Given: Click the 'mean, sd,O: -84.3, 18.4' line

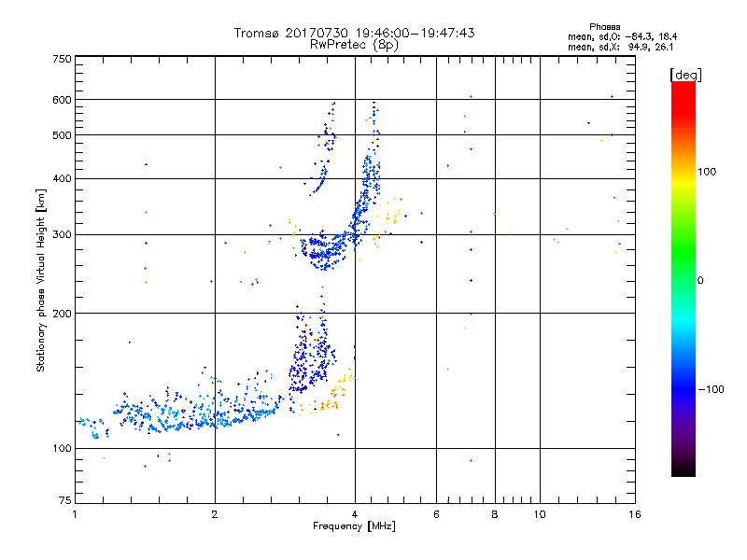Looking at the screenshot, I should coord(622,36).
